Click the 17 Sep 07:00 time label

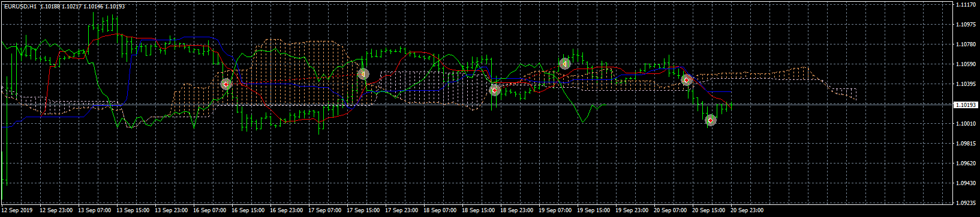point(325,211)
